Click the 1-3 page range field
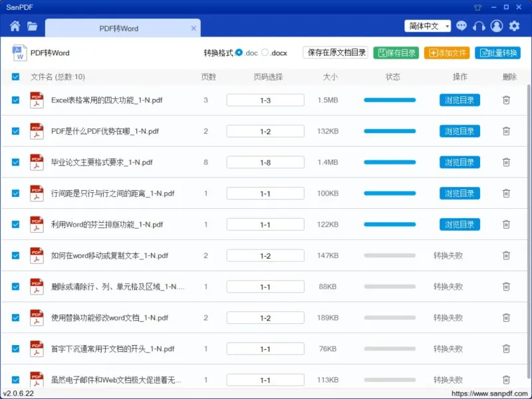 [265, 100]
